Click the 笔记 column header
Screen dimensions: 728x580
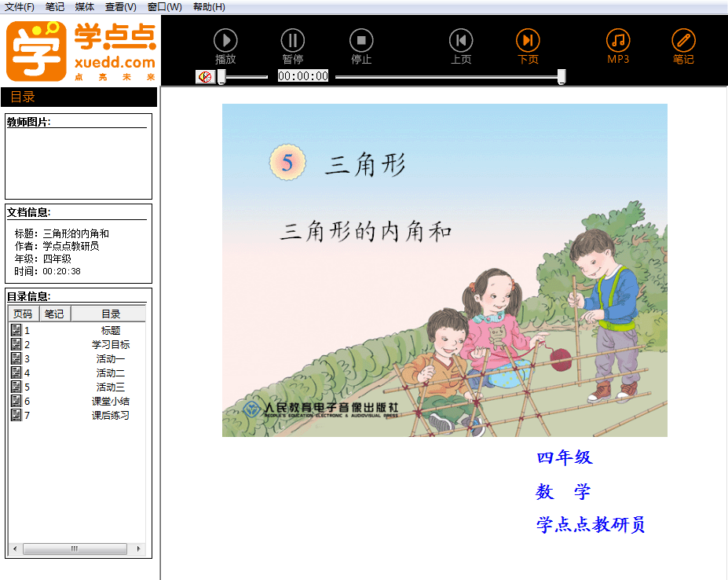[55, 314]
